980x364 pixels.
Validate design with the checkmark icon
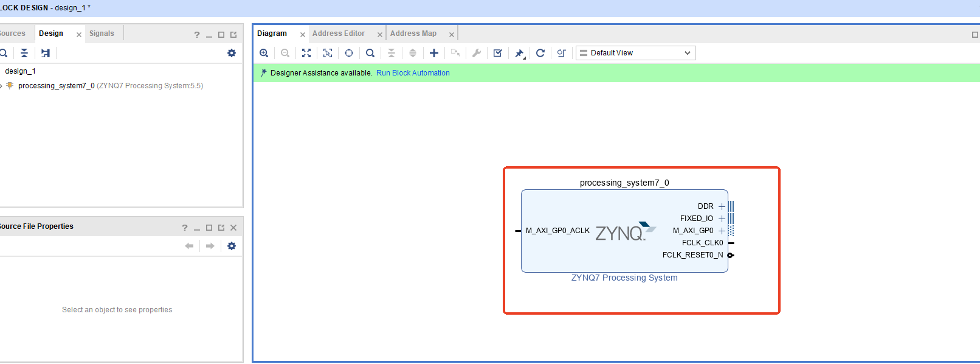point(498,53)
